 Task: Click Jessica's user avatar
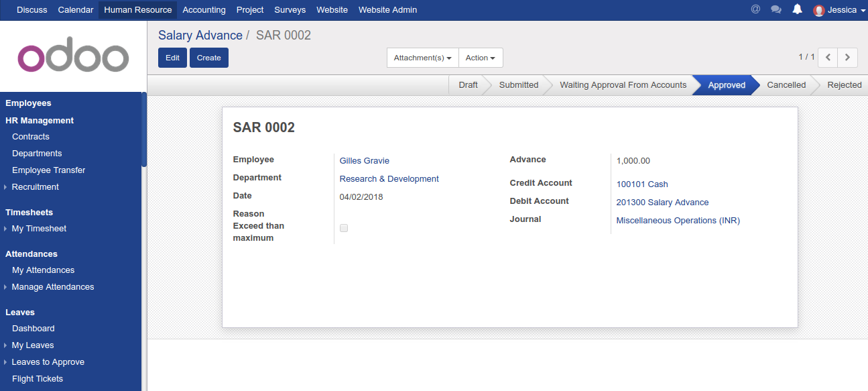tap(818, 10)
